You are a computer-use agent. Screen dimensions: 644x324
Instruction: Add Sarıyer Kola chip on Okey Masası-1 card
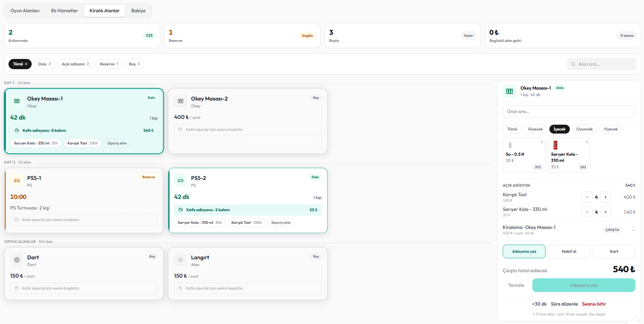click(x=36, y=143)
